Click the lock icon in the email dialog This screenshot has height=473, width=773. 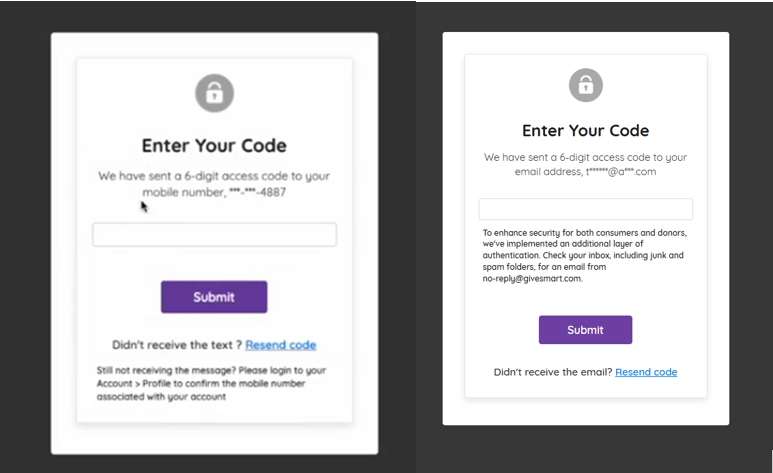click(585, 85)
